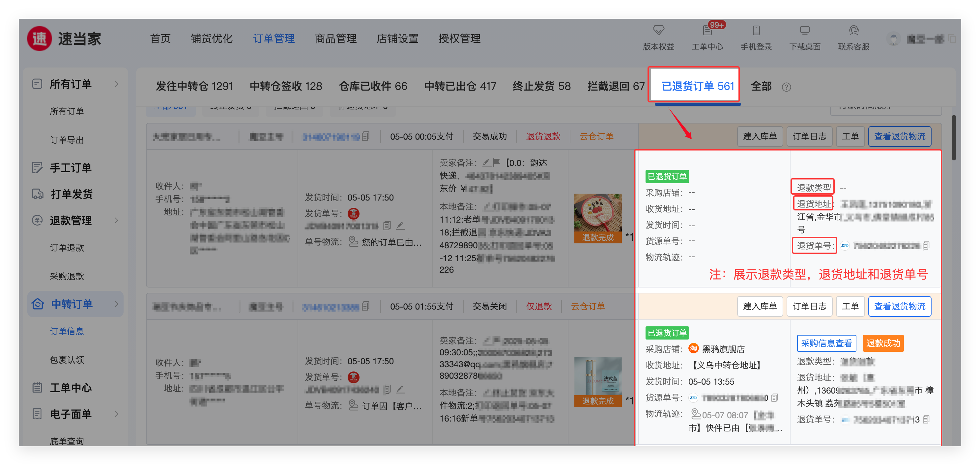This screenshot has height=465, width=980.
Task: Click the 下载桌面 monitor icon
Action: pyautogui.click(x=805, y=30)
